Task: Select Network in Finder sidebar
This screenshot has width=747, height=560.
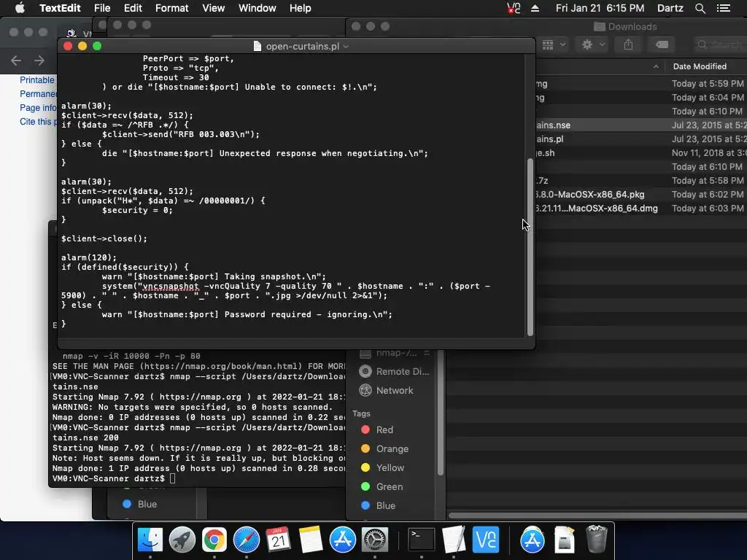Action: [x=386, y=391]
